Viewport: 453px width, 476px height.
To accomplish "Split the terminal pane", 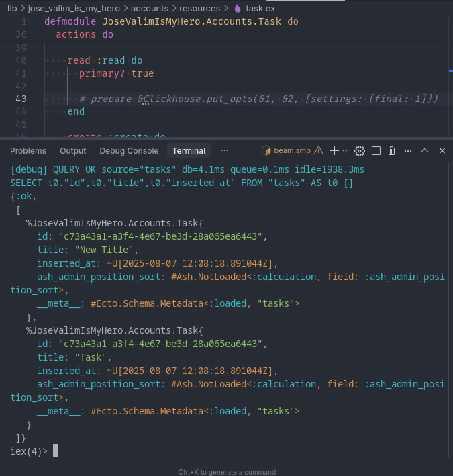I will [376, 151].
